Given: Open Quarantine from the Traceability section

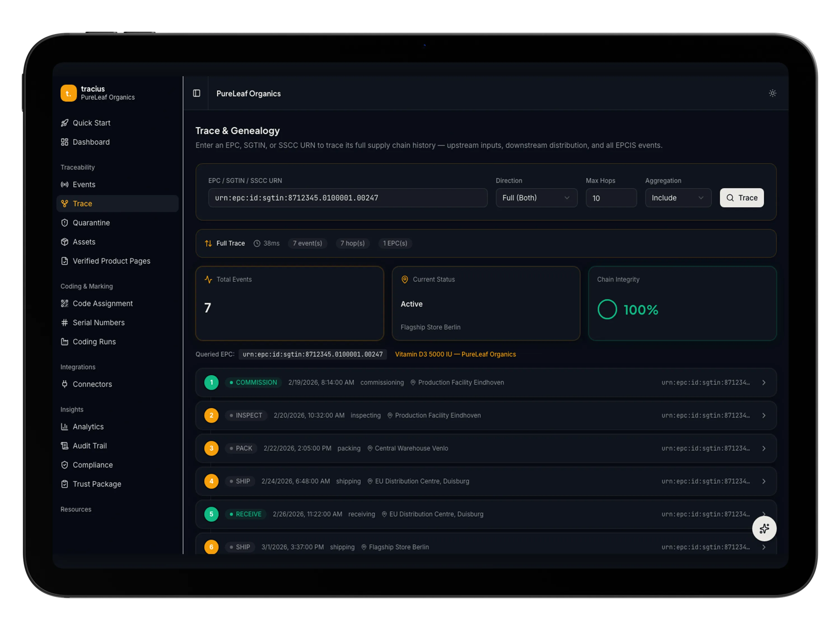Looking at the screenshot, I should click(91, 223).
